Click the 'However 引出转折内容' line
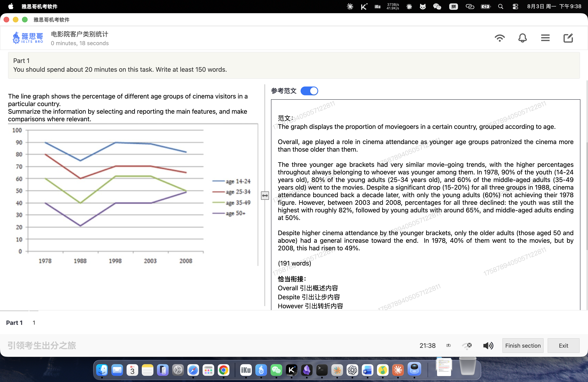This screenshot has height=382, width=588. click(x=310, y=306)
